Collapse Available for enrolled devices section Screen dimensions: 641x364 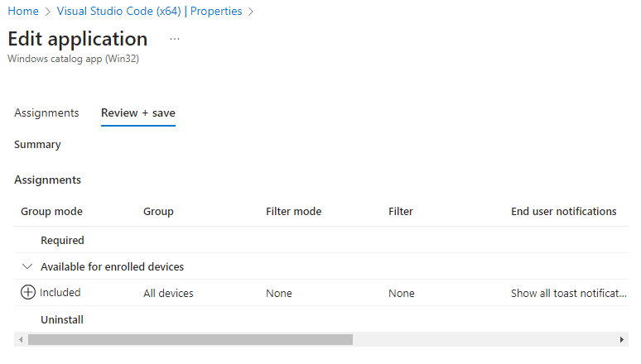click(x=27, y=266)
